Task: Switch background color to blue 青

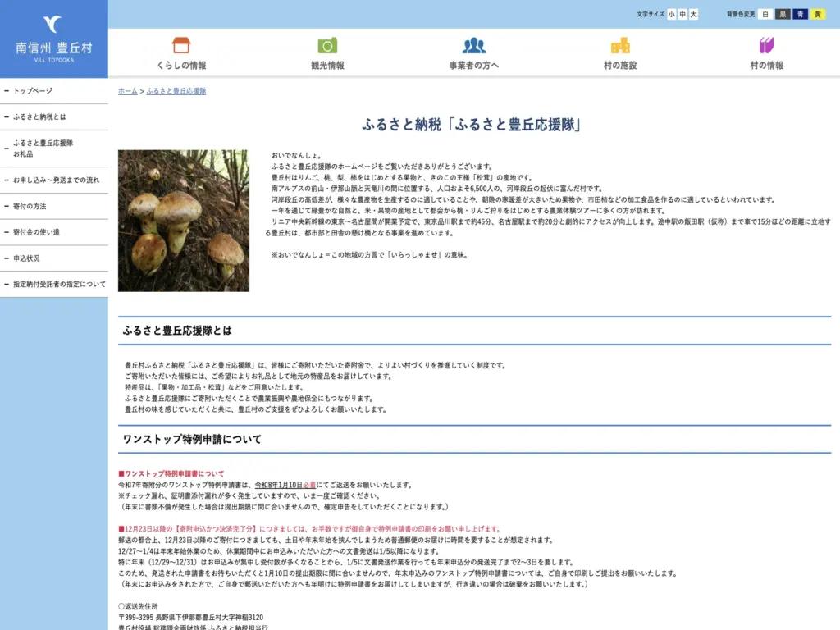Action: 801,15
